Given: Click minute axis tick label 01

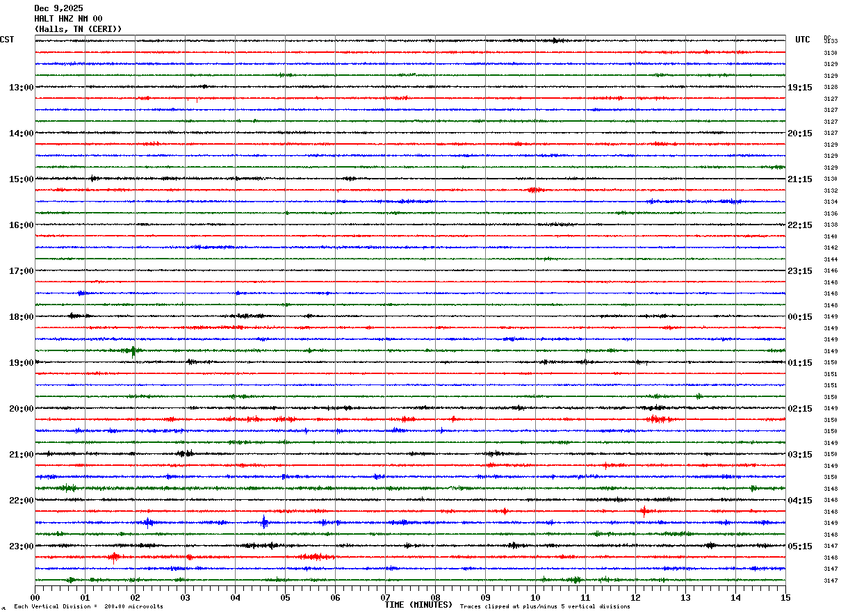Looking at the screenshot, I should coord(85,597).
